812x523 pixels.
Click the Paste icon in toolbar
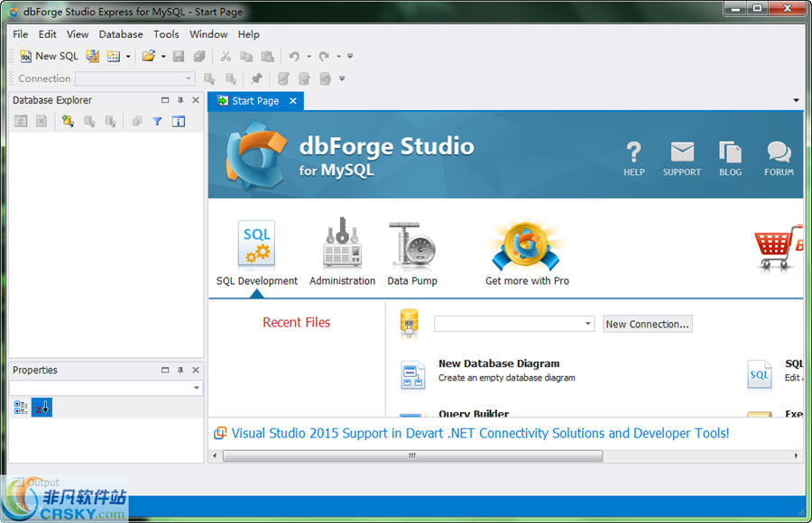pyautogui.click(x=267, y=56)
